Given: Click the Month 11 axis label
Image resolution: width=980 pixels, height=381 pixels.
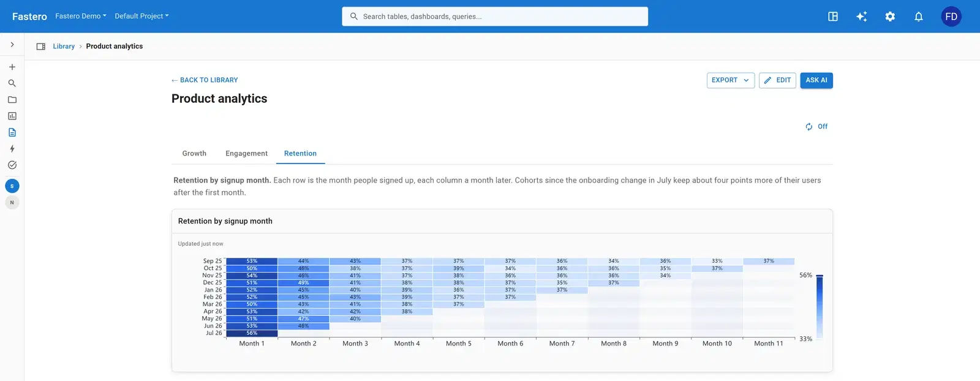Looking at the screenshot, I should 769,344.
